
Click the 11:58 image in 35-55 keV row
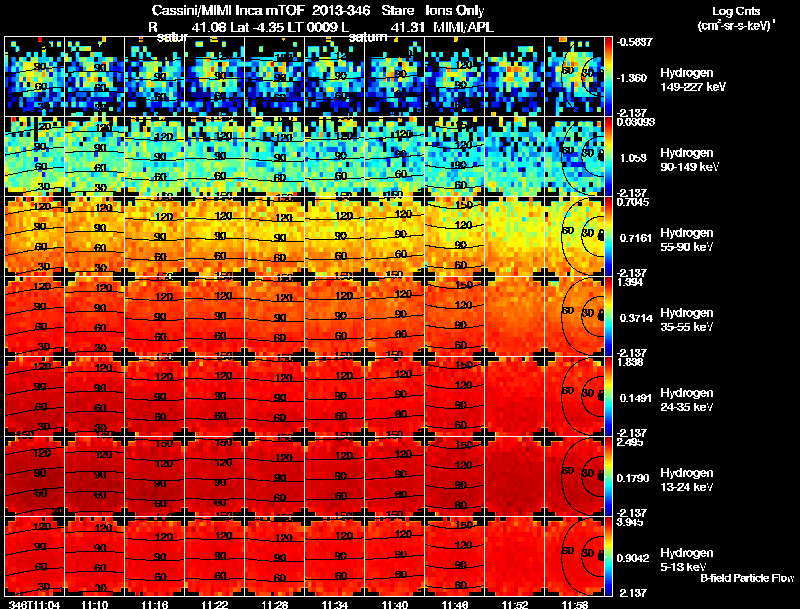coord(575,316)
